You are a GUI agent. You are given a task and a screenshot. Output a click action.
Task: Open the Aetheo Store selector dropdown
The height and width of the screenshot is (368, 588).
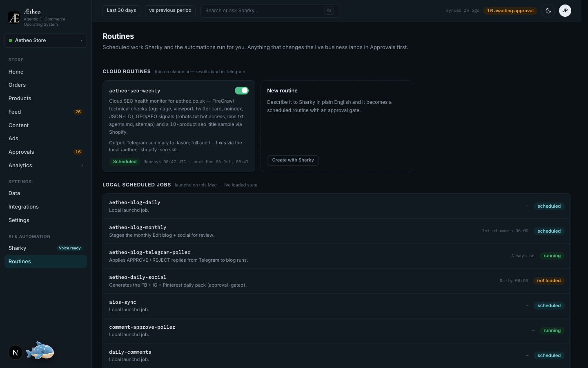click(46, 40)
